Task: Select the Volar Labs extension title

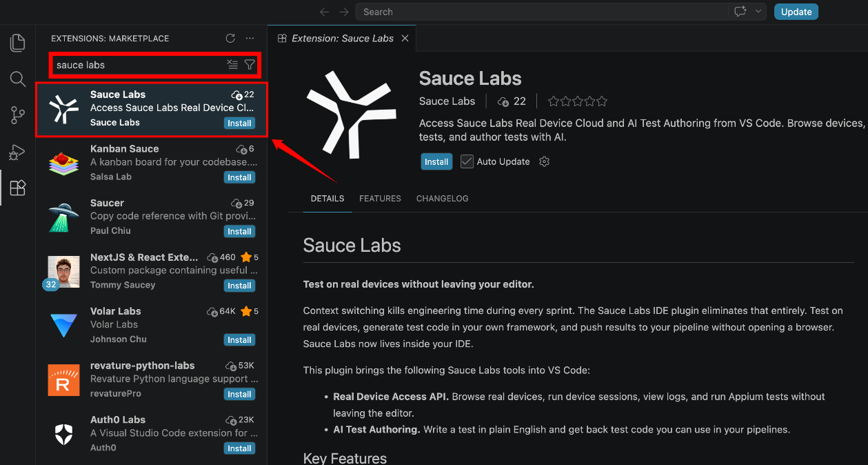Action: click(116, 311)
